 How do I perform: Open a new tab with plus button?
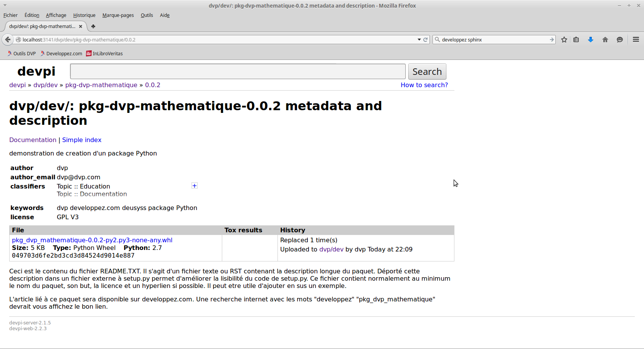(x=93, y=26)
